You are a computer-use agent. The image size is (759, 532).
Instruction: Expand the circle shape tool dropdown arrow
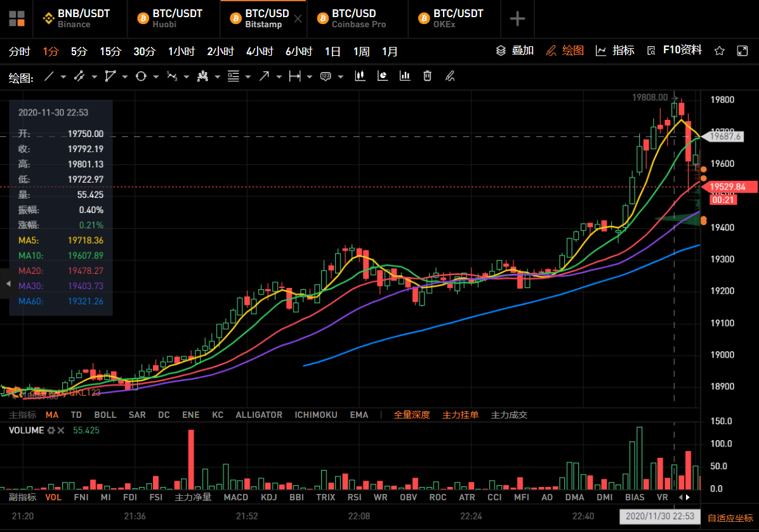click(x=156, y=77)
